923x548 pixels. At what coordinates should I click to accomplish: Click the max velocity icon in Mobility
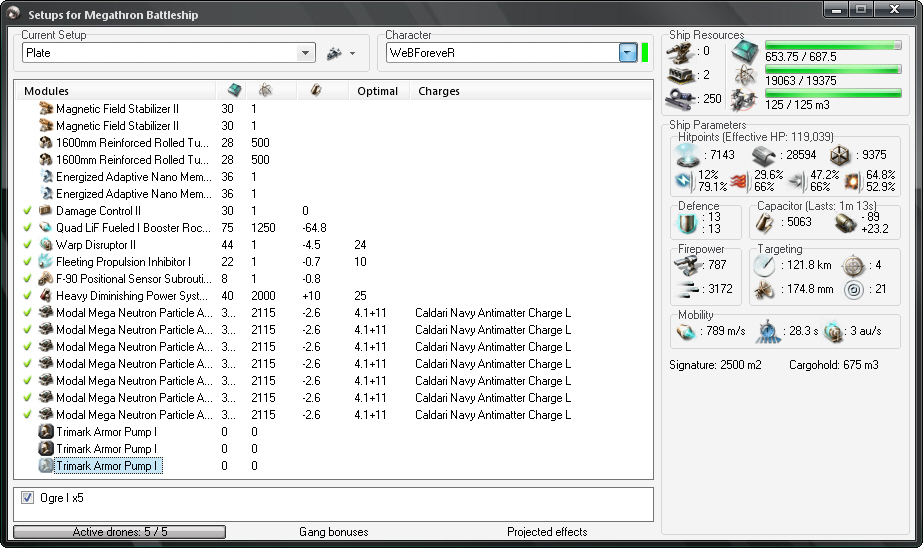pyautogui.click(x=687, y=332)
